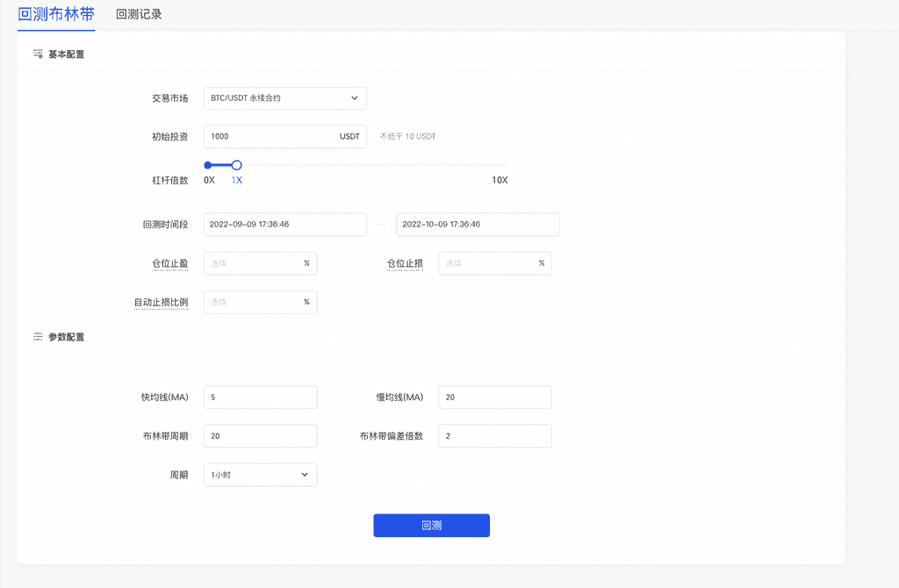
Task: Expand the 周期 1小时 dropdown
Action: [260, 475]
